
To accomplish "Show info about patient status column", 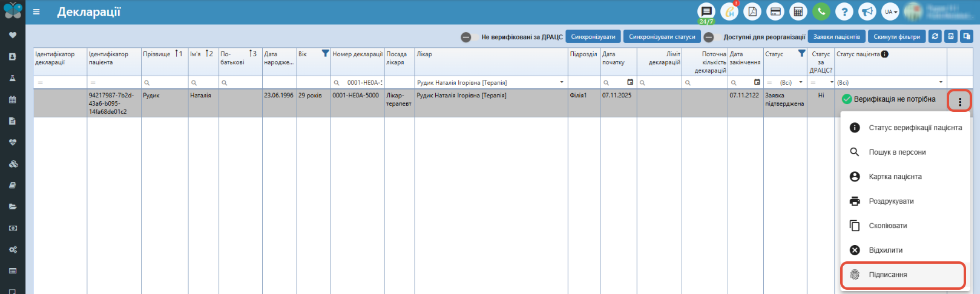I will coord(884,54).
